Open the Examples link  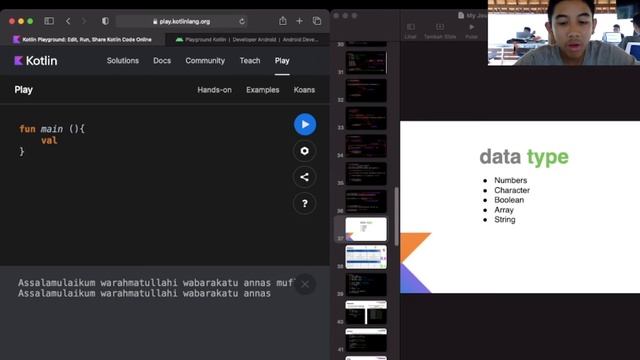(x=262, y=90)
